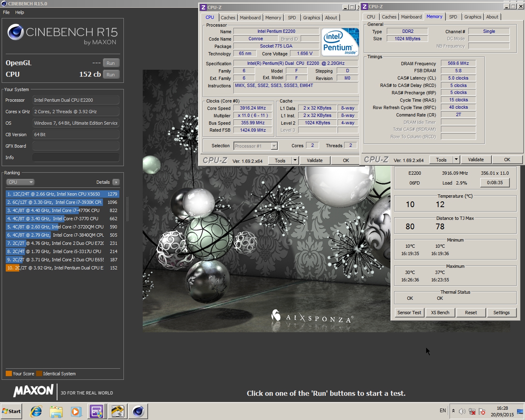This screenshot has width=525, height=420.
Task: Run the CPU benchmark
Action: (111, 75)
